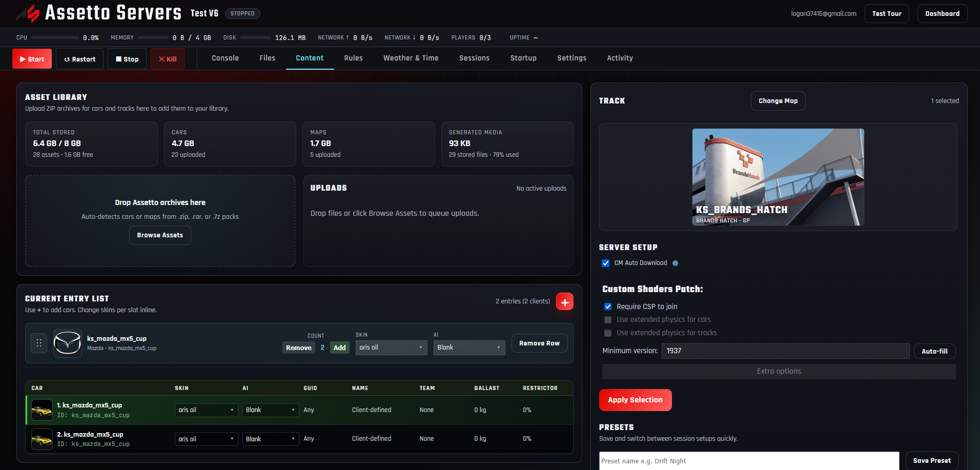
Task: Open the Sessions tab
Action: [x=474, y=58]
